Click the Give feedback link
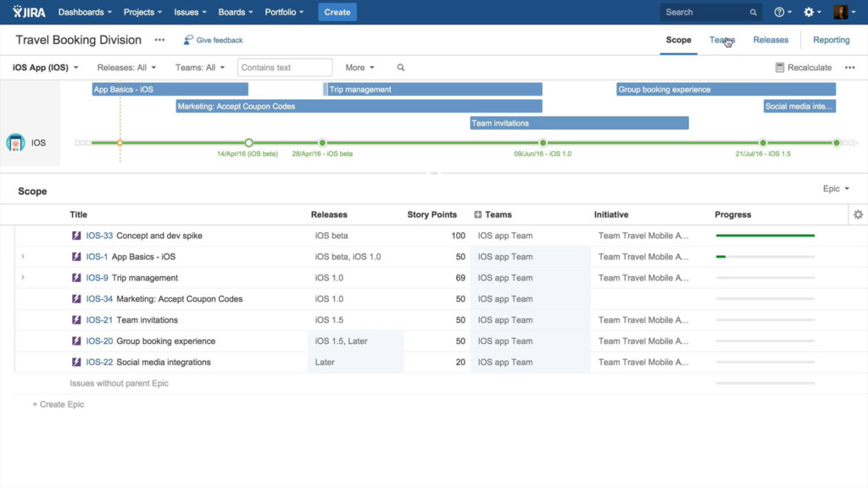Image resolution: width=868 pixels, height=488 pixels. click(x=213, y=40)
